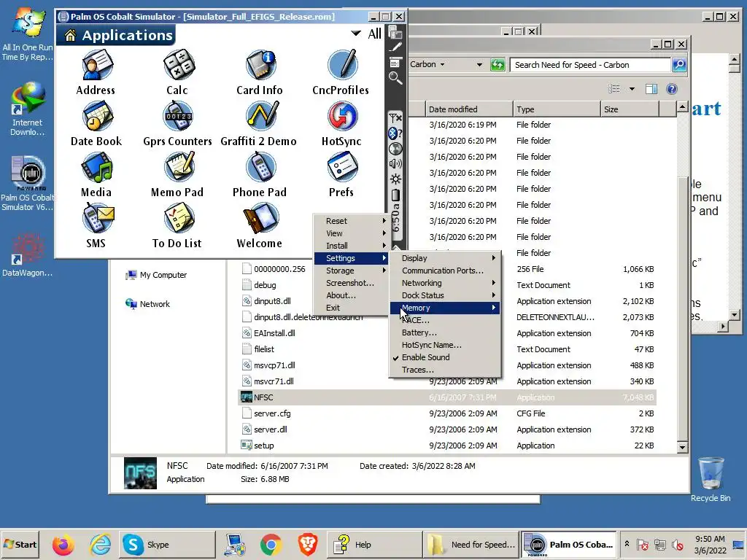Screen dimensions: 747x560
Task: Open the Address app in Palm simulator
Action: click(96, 72)
